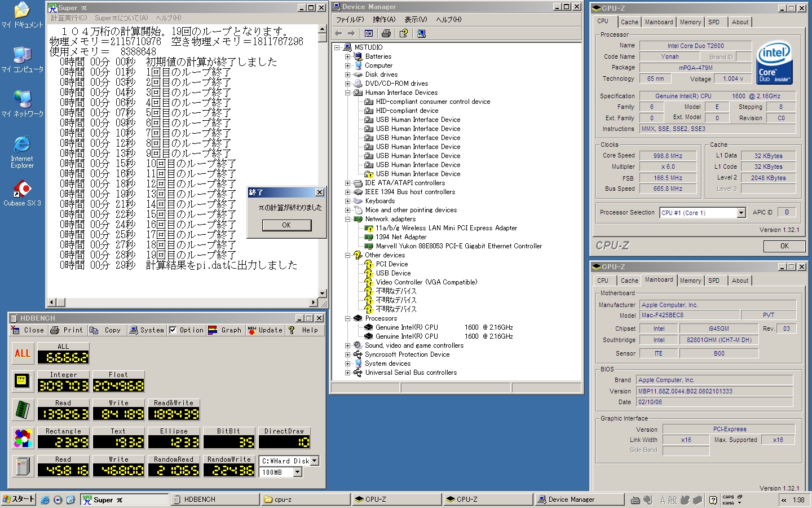
Task: Open the 100MB size dropdown in HDBENCH
Action: [x=298, y=472]
